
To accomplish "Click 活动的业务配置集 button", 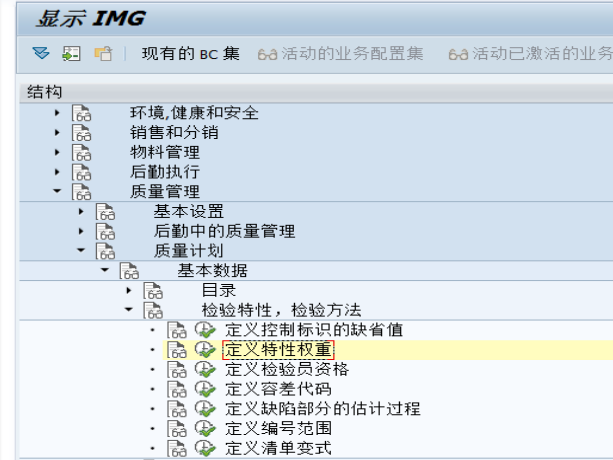I will pos(341,54).
